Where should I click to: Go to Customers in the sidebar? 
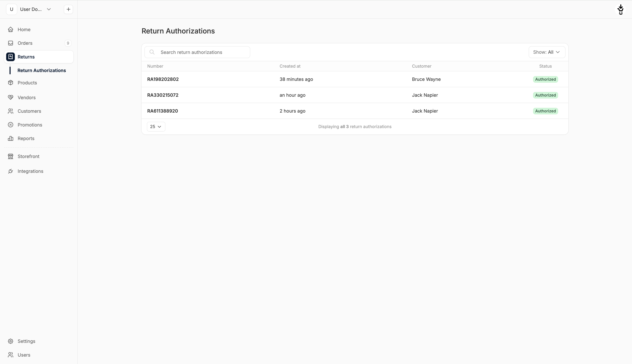tap(29, 111)
